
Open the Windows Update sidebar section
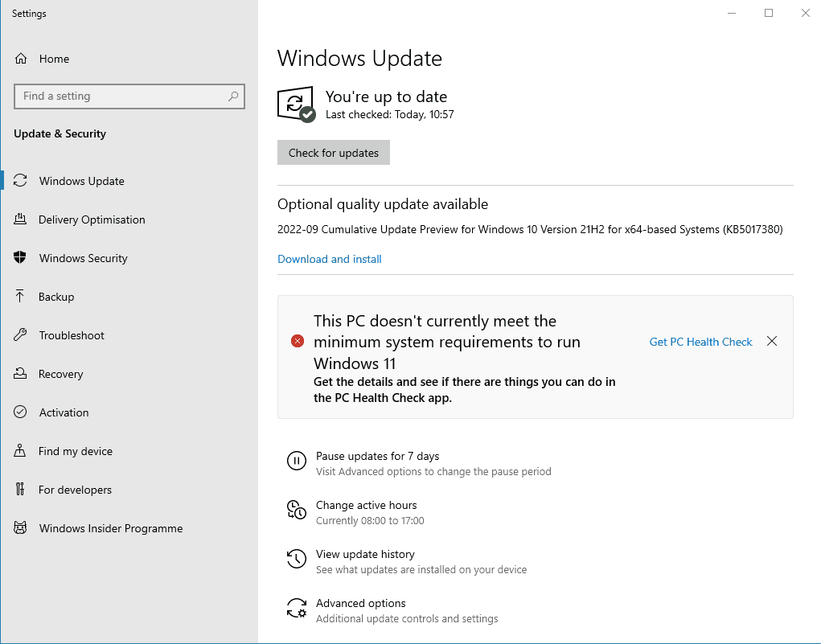(x=129, y=181)
